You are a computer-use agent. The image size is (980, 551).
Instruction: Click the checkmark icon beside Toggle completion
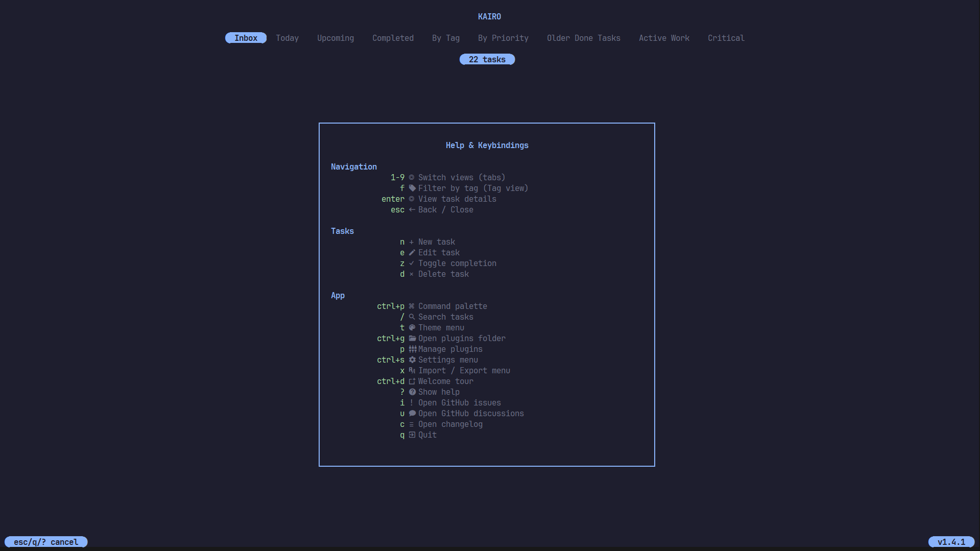(412, 263)
